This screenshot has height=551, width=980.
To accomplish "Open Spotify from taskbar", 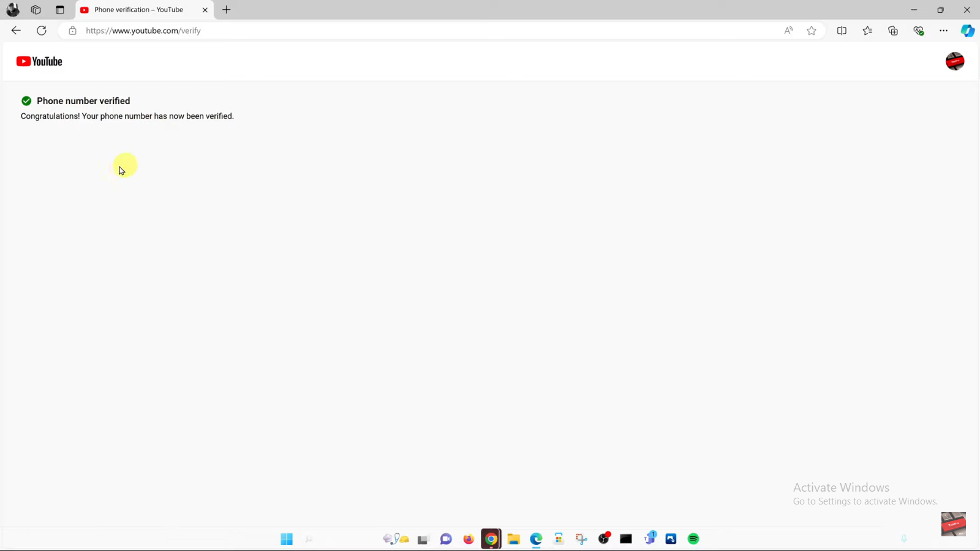I will (x=693, y=539).
